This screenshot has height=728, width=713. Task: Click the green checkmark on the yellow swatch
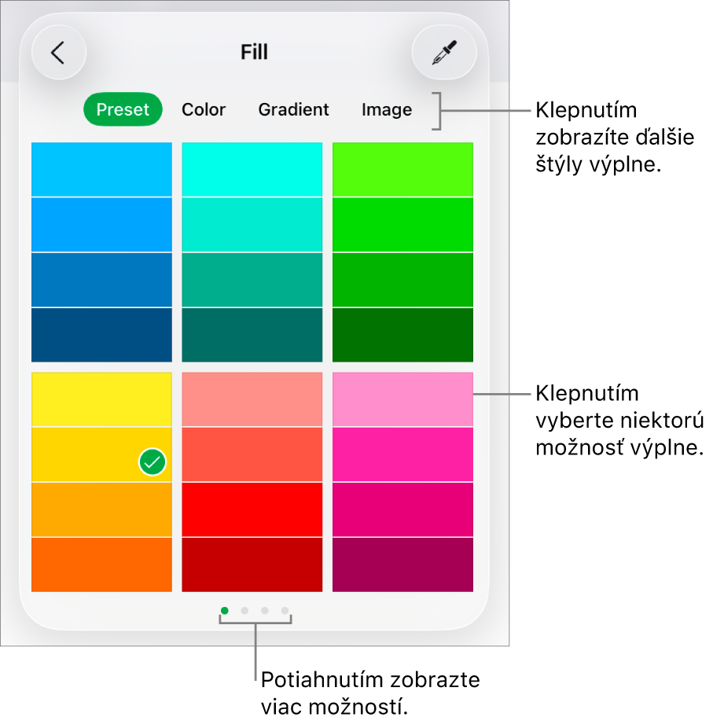click(153, 462)
